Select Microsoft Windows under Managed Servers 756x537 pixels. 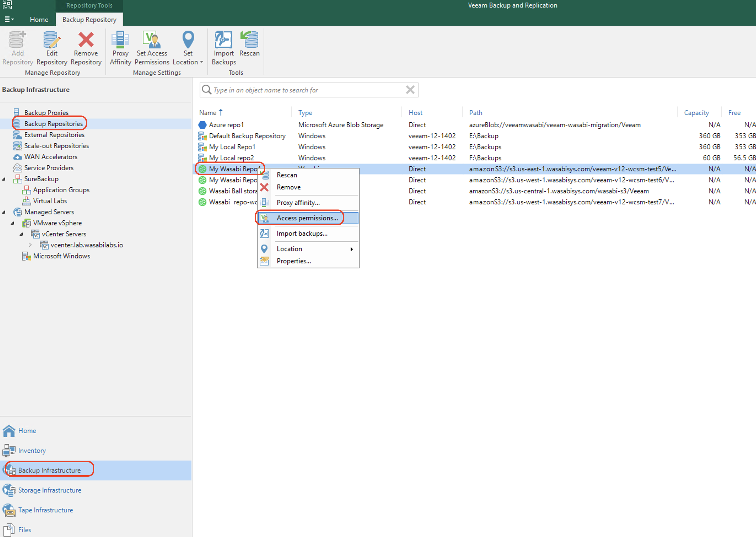coord(61,256)
